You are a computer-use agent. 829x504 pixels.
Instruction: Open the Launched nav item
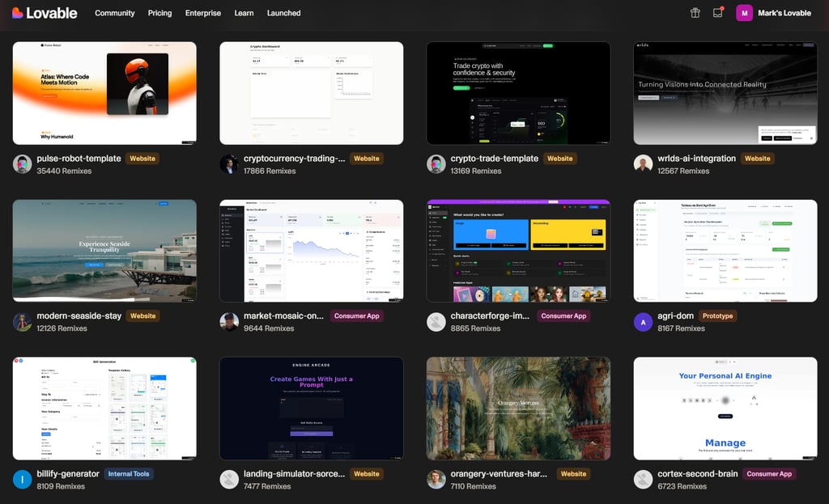click(284, 13)
